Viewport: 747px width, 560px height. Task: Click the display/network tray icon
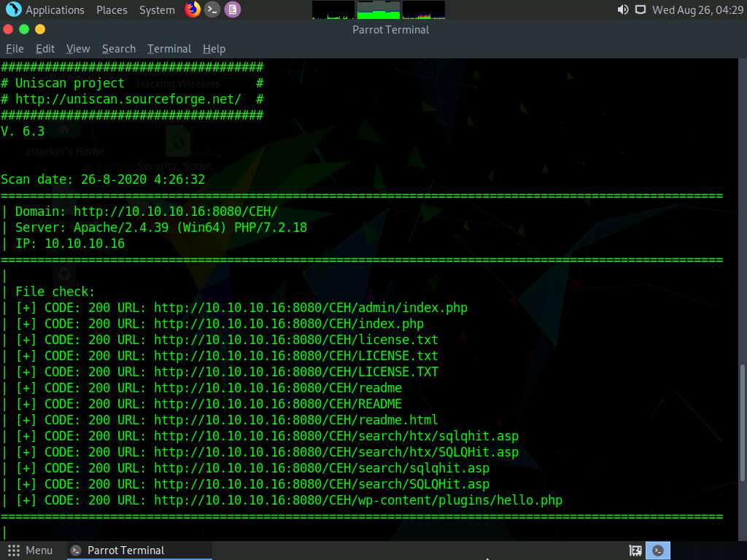pos(640,9)
